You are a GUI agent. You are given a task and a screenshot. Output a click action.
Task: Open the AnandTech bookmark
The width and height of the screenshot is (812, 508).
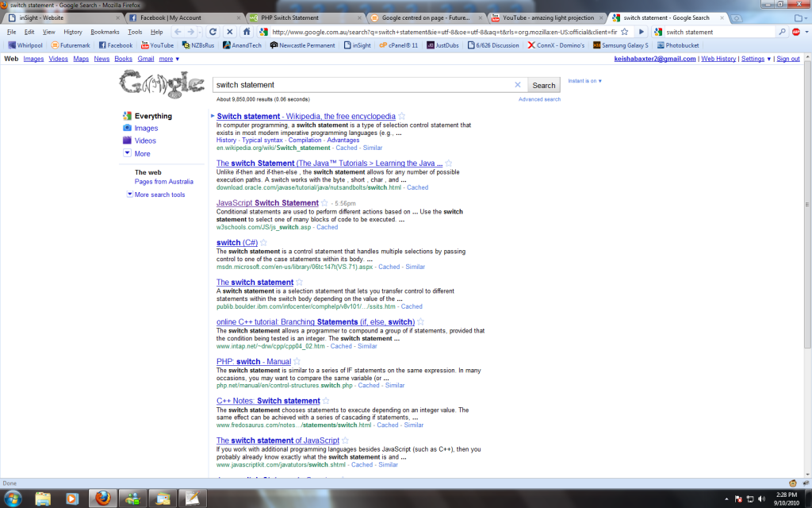click(242, 45)
